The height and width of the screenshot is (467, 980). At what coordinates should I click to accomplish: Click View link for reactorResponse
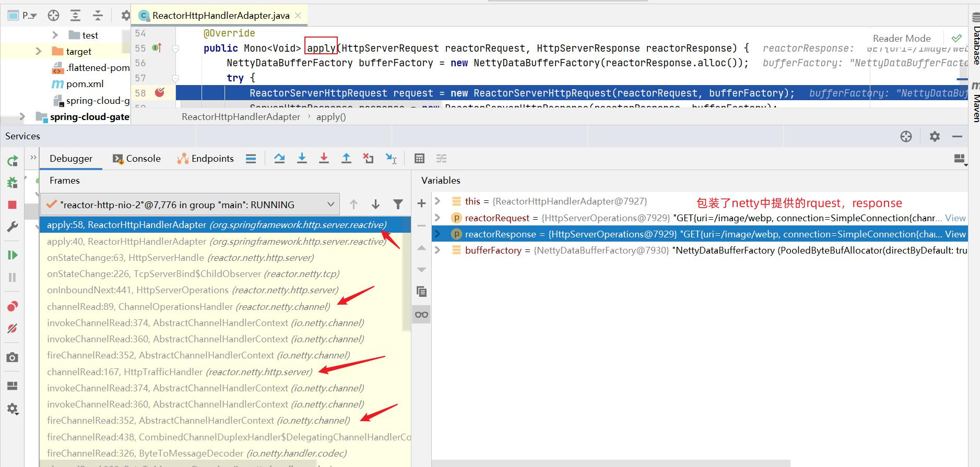[x=955, y=234]
